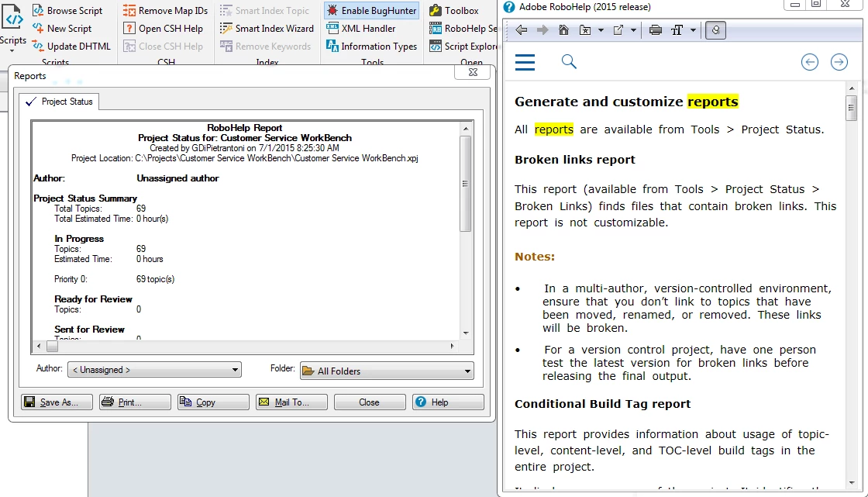Select Remove Map IDs
Image resolution: width=868 pixels, height=497 pixels.
coord(166,11)
